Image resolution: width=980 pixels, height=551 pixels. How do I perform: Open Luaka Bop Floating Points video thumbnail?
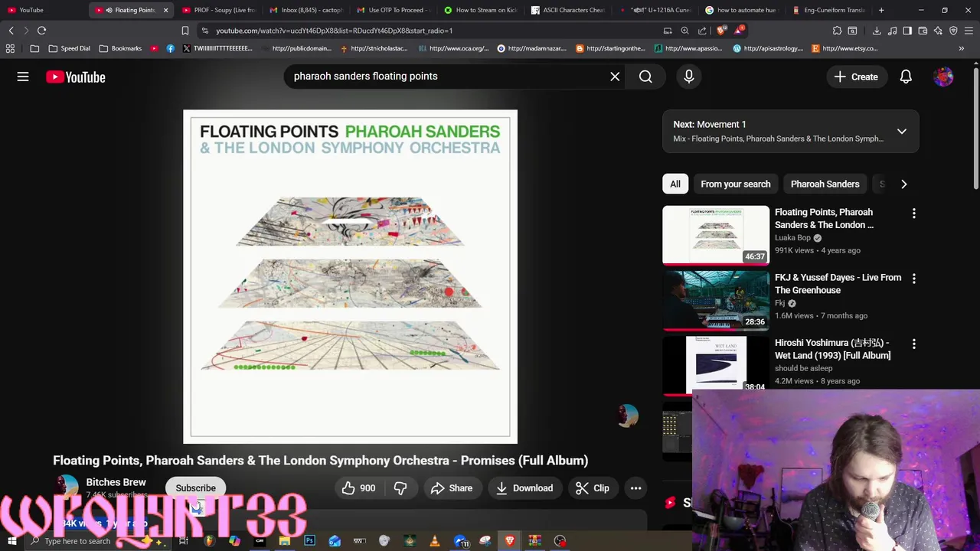point(716,235)
